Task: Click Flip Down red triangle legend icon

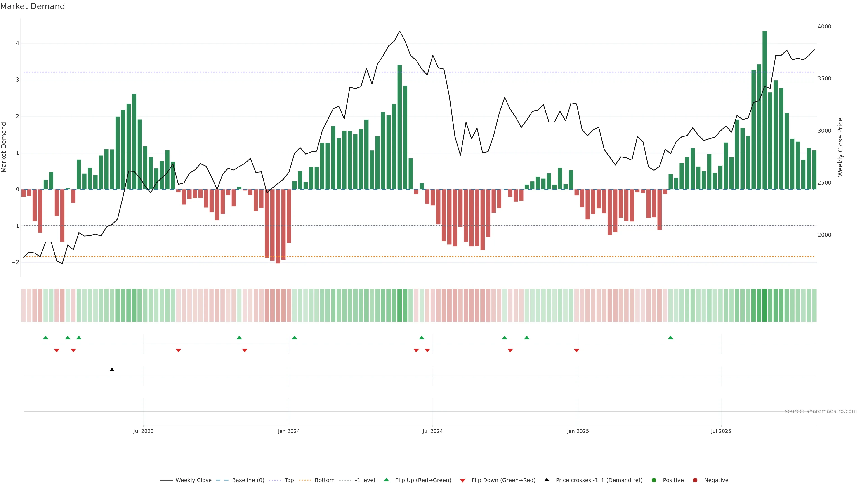Action: [x=463, y=480]
